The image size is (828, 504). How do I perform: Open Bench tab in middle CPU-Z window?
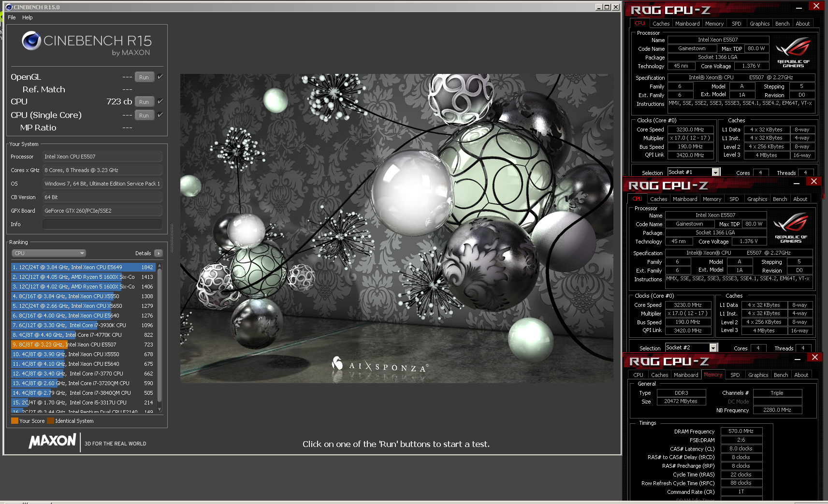pyautogui.click(x=780, y=199)
